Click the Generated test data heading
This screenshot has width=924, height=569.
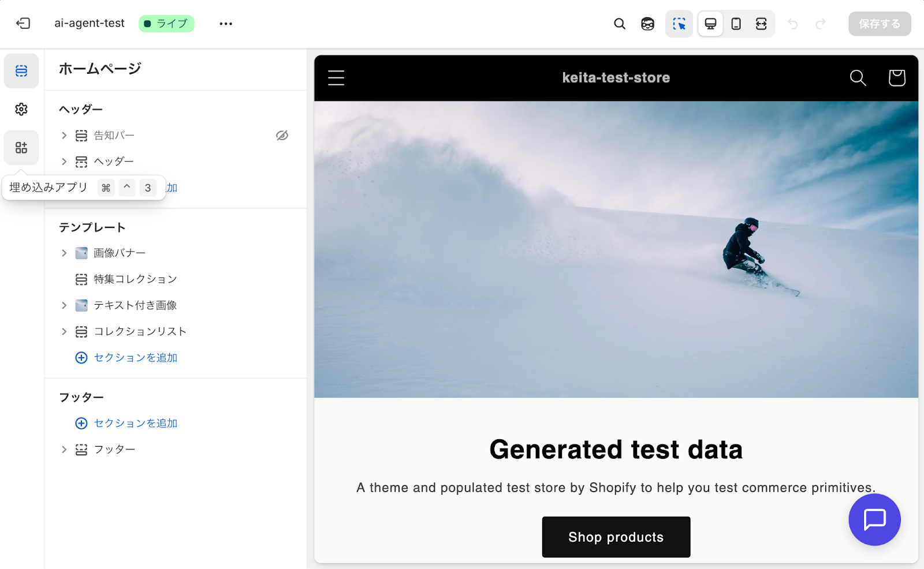616,450
